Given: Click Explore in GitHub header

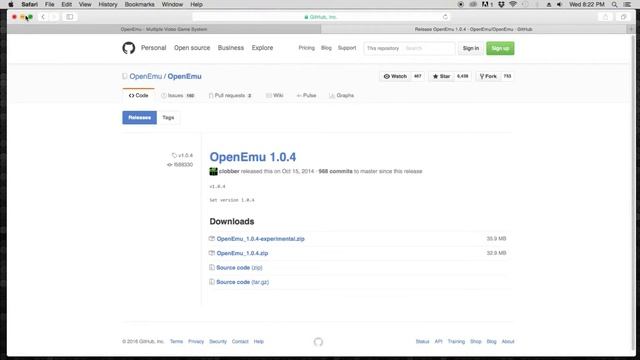Looking at the screenshot, I should [x=262, y=48].
